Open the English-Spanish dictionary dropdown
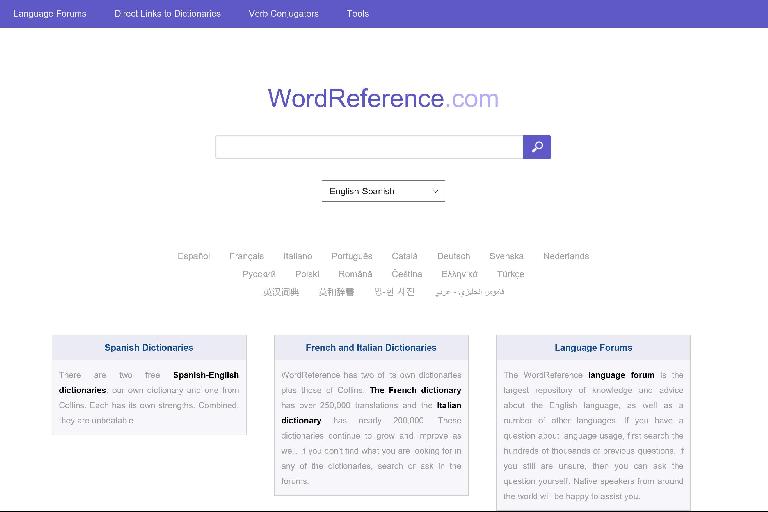Viewport: 768px width, 512px height. 384,191
